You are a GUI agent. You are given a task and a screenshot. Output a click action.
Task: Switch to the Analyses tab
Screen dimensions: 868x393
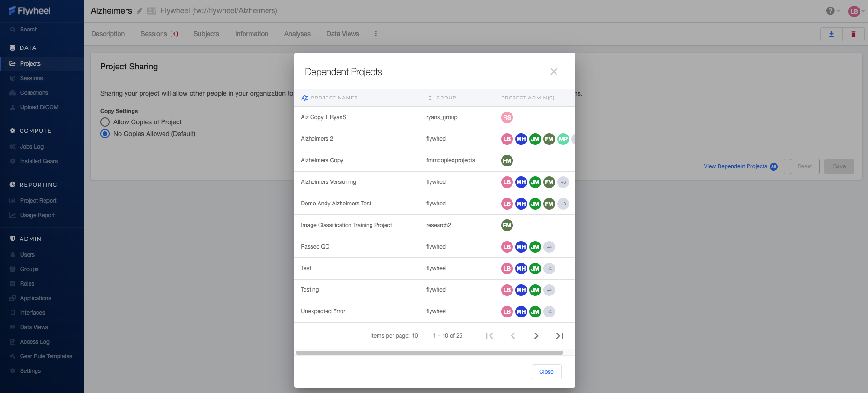tap(297, 34)
